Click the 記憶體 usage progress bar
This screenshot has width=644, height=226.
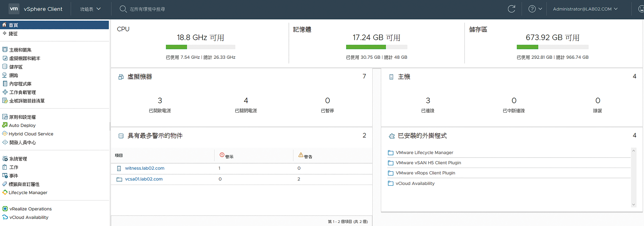[376, 47]
